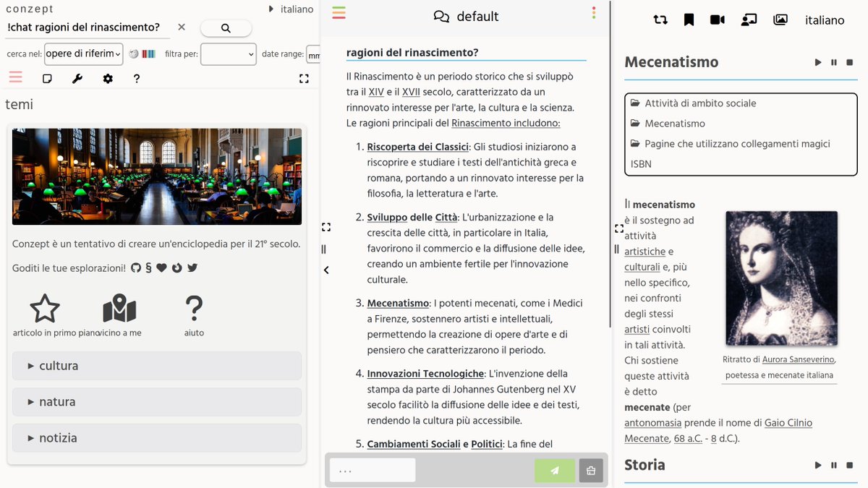Click the left-arrow collapse chevron

pyautogui.click(x=326, y=270)
